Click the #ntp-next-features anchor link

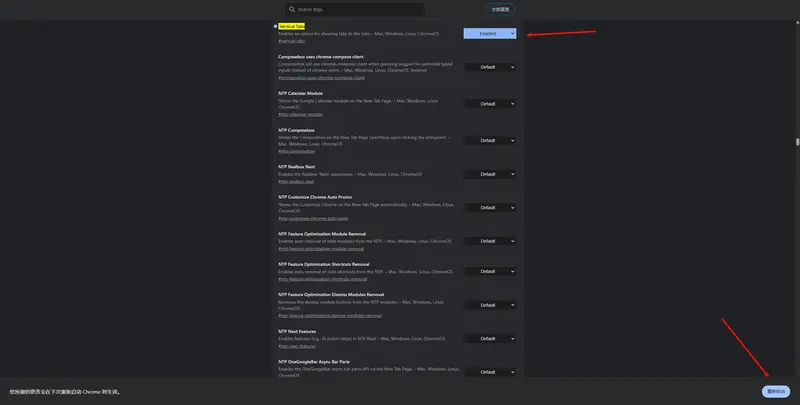click(x=297, y=346)
